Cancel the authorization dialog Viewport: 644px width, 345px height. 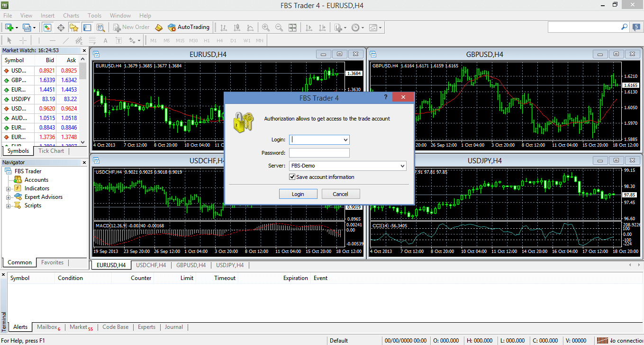(341, 194)
